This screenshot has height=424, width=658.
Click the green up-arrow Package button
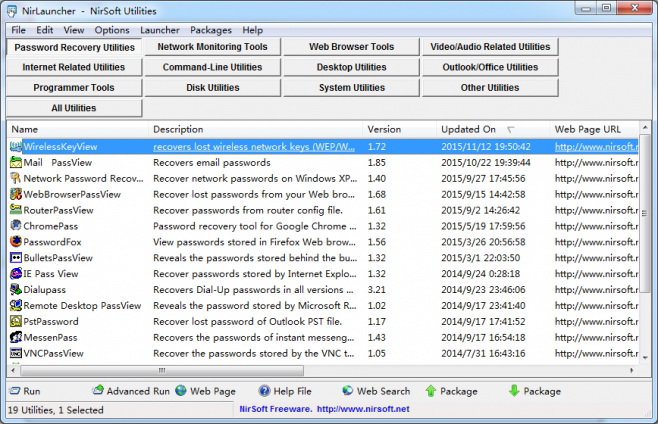tap(451, 391)
